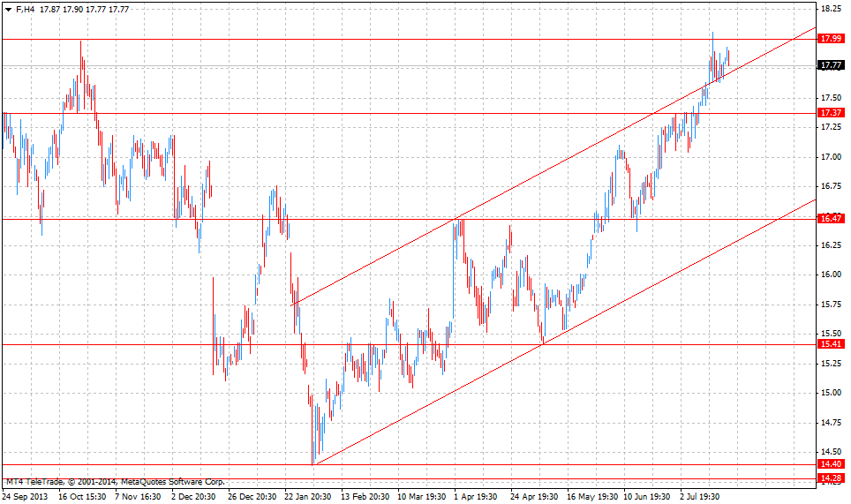
Task: Click the 10 Jun 19:30 time label
Action: (x=646, y=496)
